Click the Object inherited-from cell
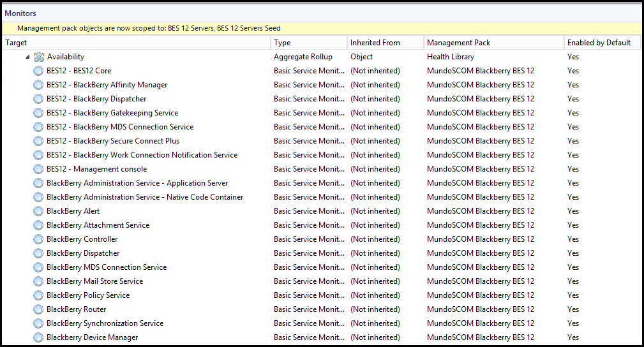Screen dimensions: 644x347 tap(361, 57)
